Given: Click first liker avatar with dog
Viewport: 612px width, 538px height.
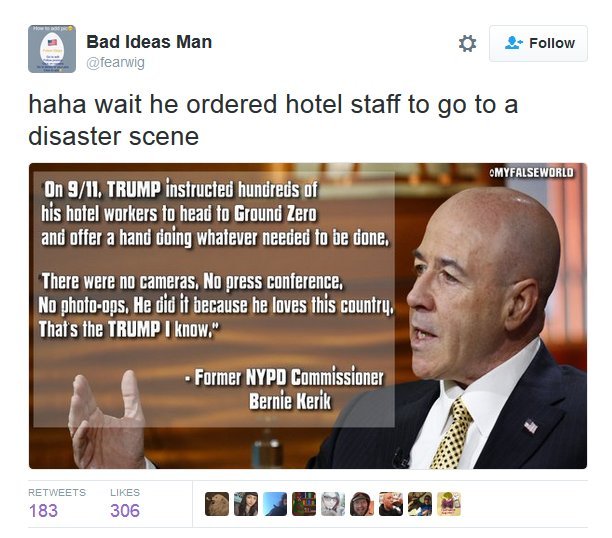Looking at the screenshot, I should pos(217,504).
